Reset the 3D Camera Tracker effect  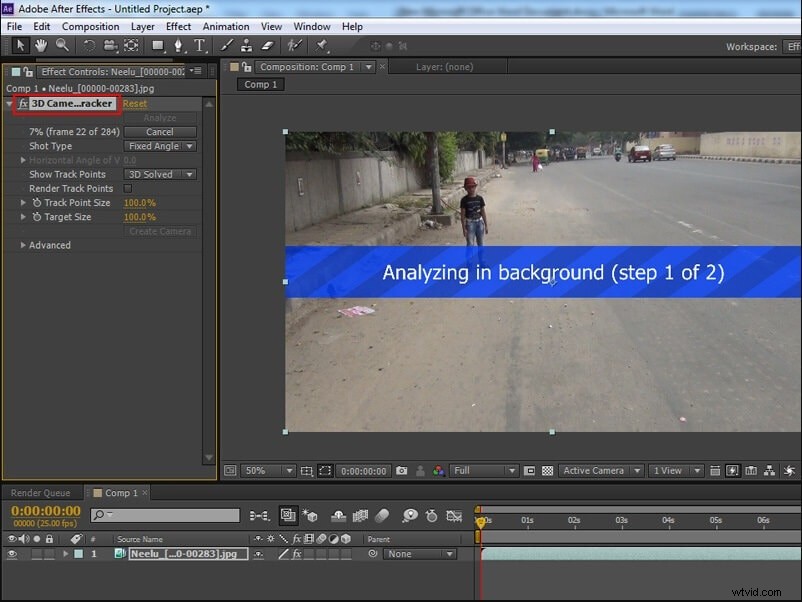(x=135, y=103)
